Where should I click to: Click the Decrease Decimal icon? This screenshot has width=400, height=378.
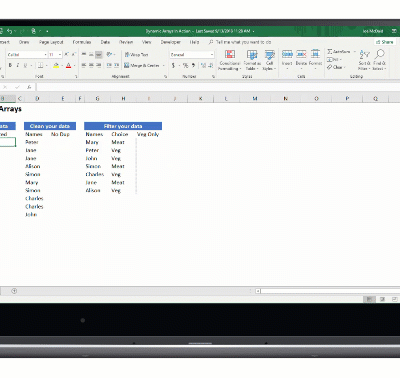coord(211,65)
